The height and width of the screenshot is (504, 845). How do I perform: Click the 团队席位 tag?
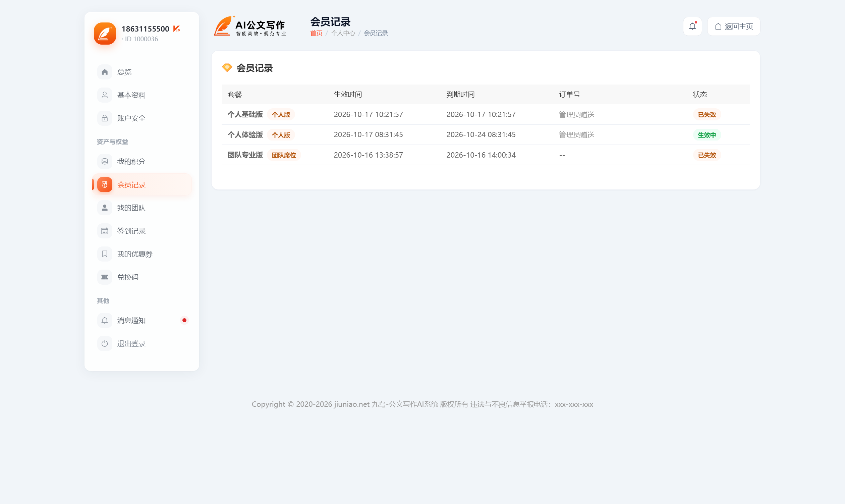(x=284, y=155)
